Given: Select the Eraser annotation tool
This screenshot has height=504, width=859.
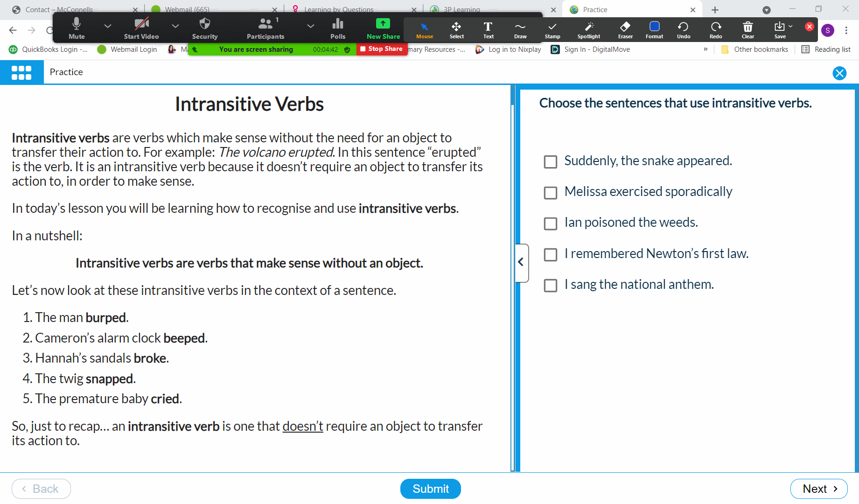Looking at the screenshot, I should tap(625, 29).
